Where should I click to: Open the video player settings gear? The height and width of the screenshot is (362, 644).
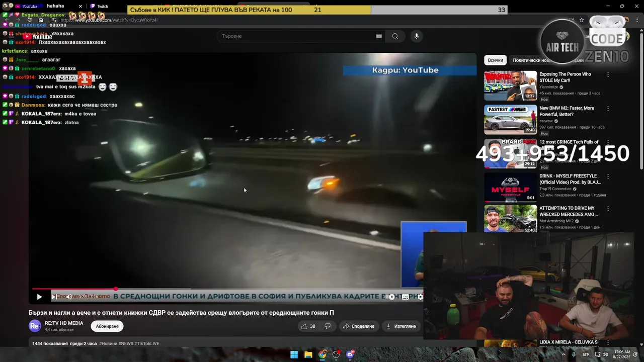(x=420, y=297)
